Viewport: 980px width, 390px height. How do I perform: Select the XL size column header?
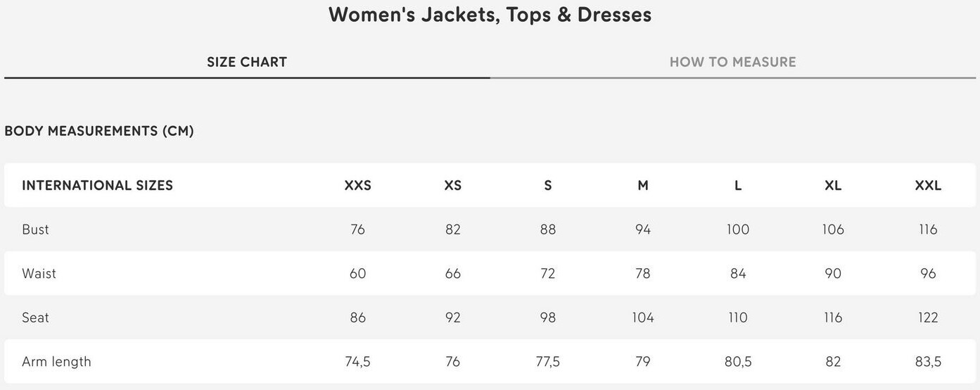tap(833, 185)
